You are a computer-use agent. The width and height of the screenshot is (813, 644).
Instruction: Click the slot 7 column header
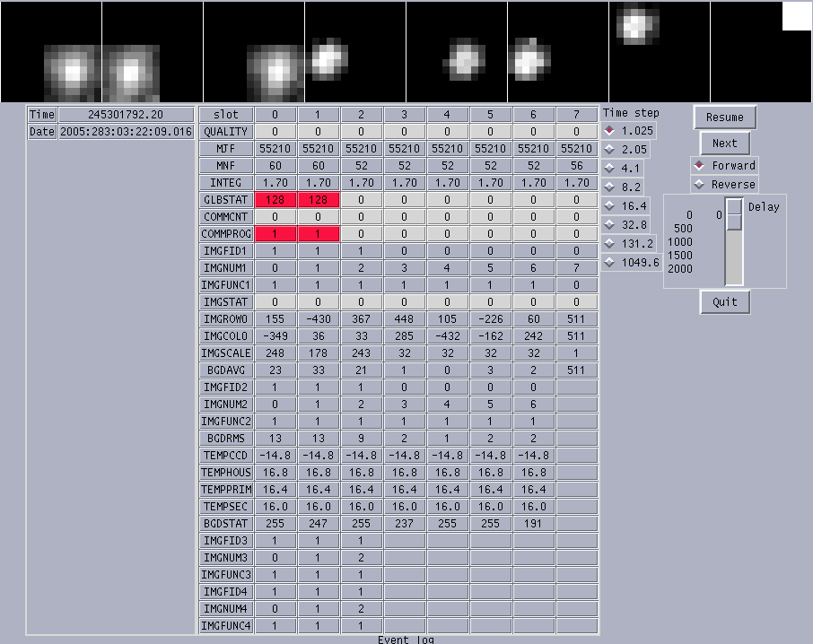click(x=577, y=115)
